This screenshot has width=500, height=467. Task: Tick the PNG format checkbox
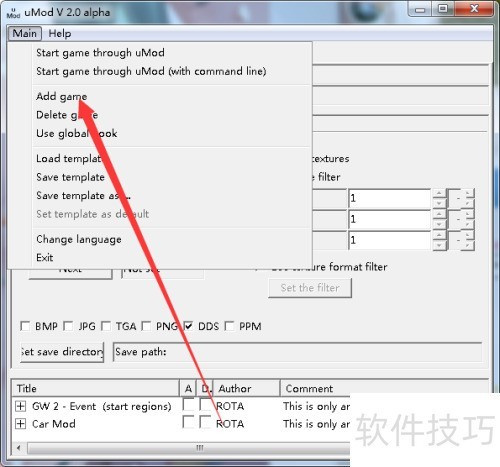click(x=146, y=326)
